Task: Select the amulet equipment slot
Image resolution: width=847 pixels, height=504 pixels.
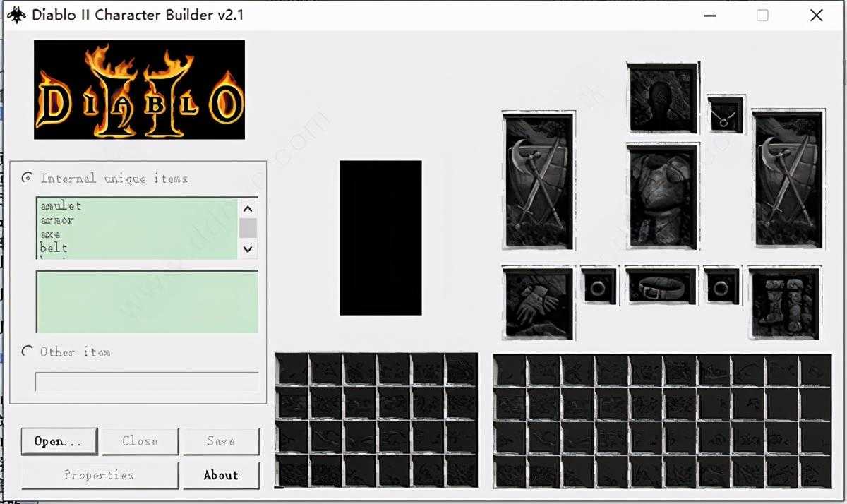Action: 725,114
